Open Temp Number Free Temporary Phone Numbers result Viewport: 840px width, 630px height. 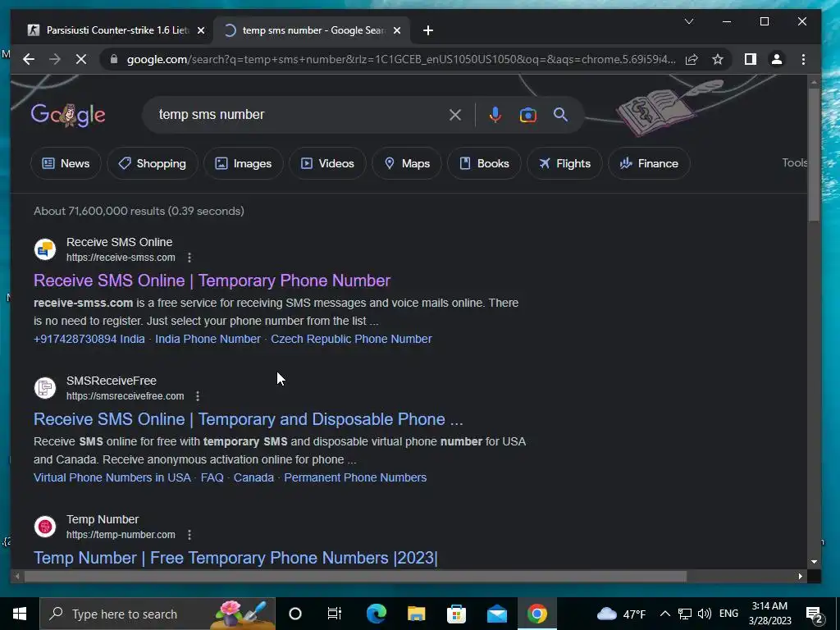pos(235,558)
